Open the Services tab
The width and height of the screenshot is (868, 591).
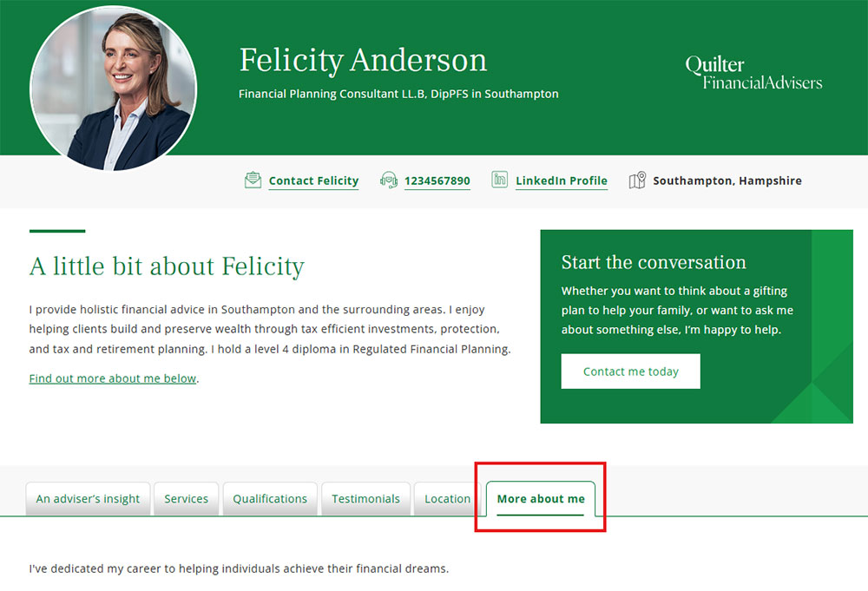(186, 499)
